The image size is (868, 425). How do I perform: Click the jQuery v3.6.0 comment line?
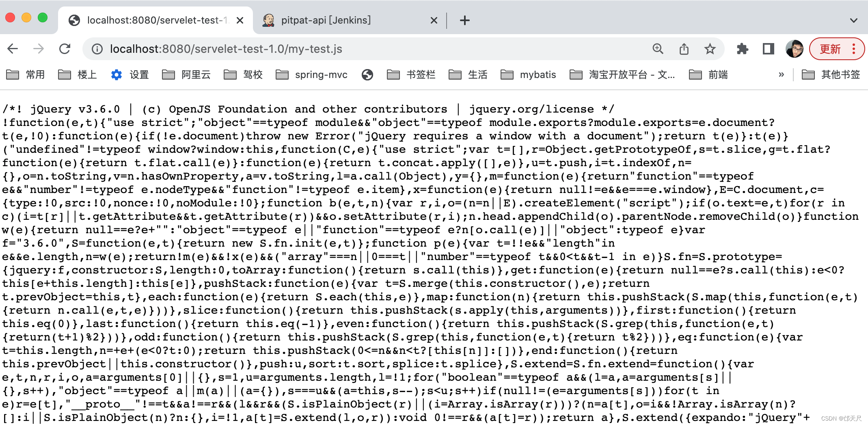point(309,109)
